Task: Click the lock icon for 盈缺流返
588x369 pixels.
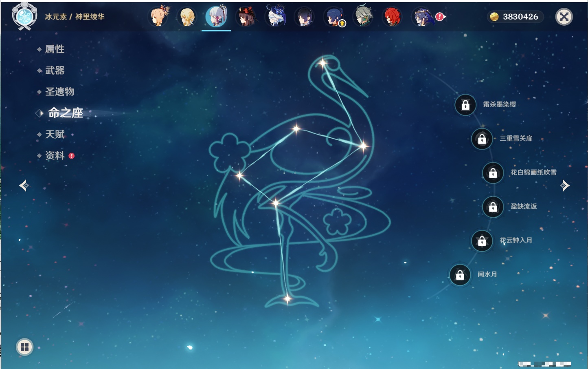Action: pos(493,207)
